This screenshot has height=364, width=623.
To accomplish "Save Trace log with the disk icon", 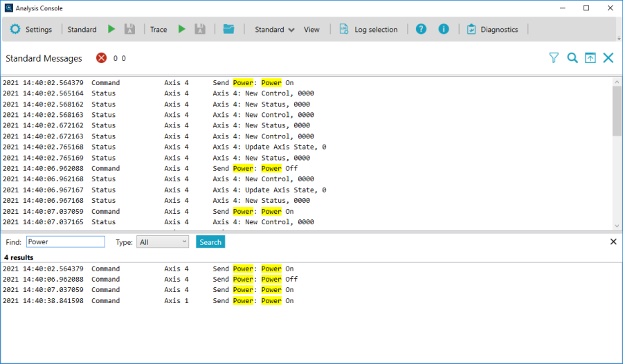I will pyautogui.click(x=200, y=29).
